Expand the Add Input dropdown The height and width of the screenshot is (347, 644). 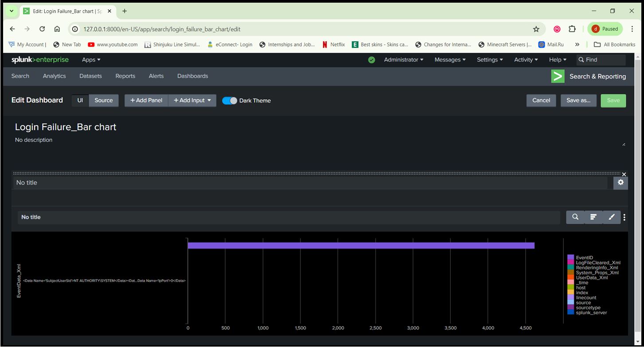pos(192,101)
